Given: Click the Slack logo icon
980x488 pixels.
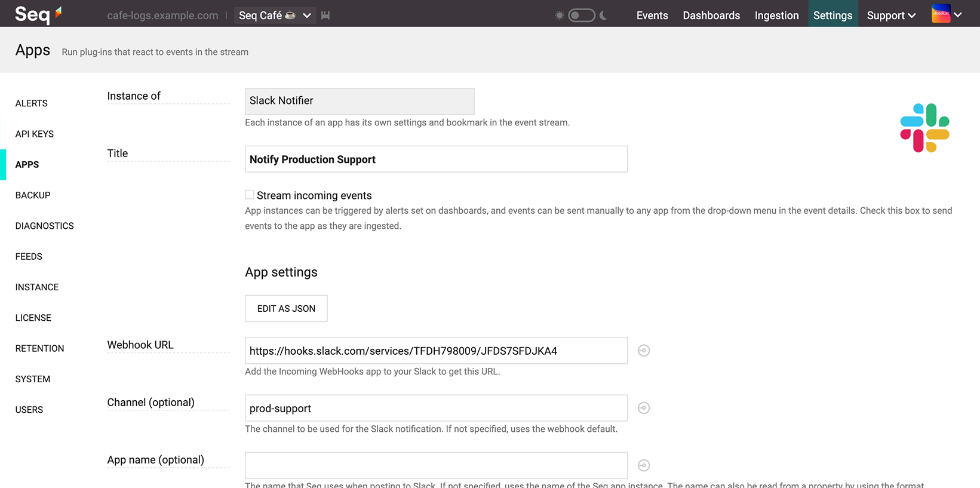Looking at the screenshot, I should click(924, 128).
